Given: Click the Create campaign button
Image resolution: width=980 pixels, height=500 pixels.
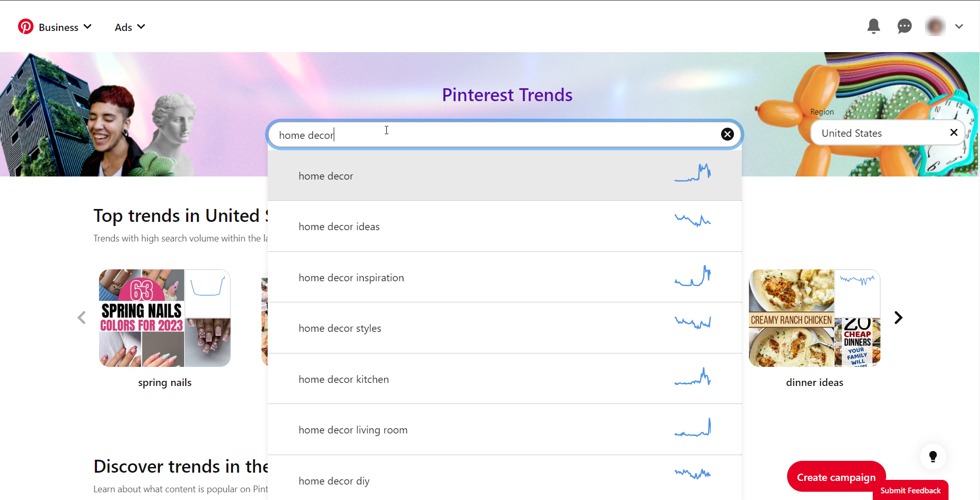Looking at the screenshot, I should pyautogui.click(x=836, y=477).
